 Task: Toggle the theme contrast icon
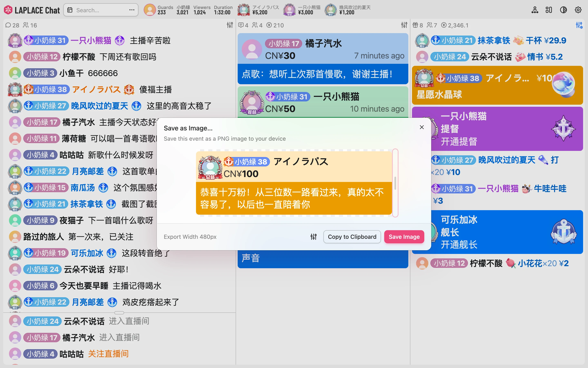tap(563, 10)
